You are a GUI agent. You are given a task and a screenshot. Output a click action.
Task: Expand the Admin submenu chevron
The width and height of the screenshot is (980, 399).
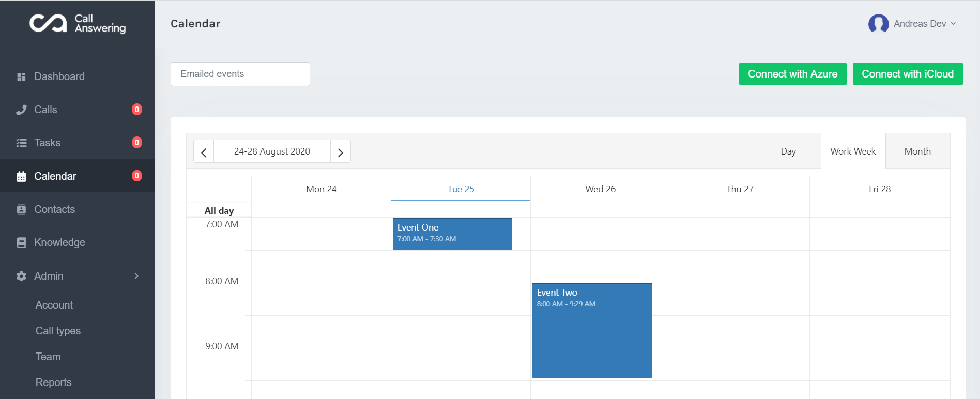136,276
